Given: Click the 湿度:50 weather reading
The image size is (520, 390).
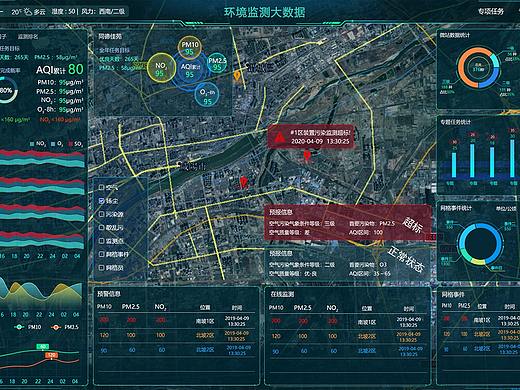Looking at the screenshot, I should tap(63, 12).
